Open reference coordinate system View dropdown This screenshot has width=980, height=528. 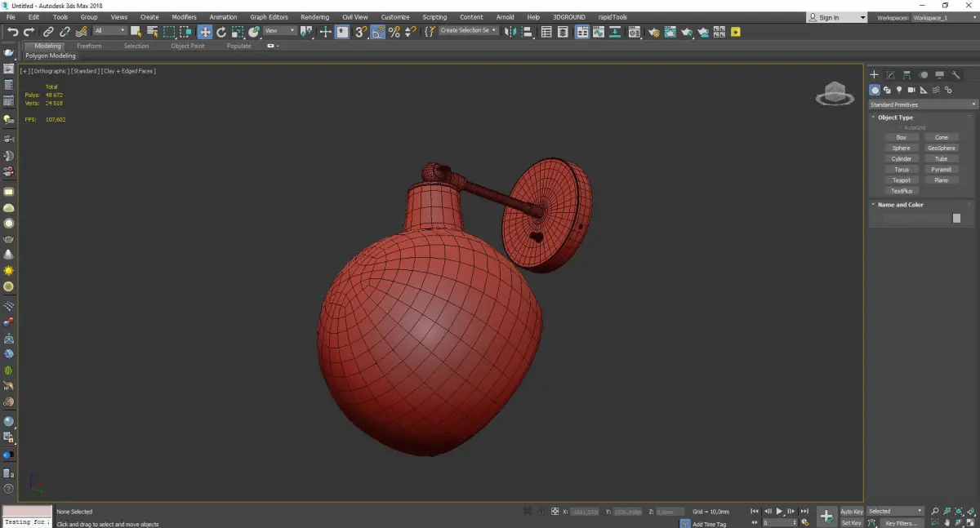[279, 31]
